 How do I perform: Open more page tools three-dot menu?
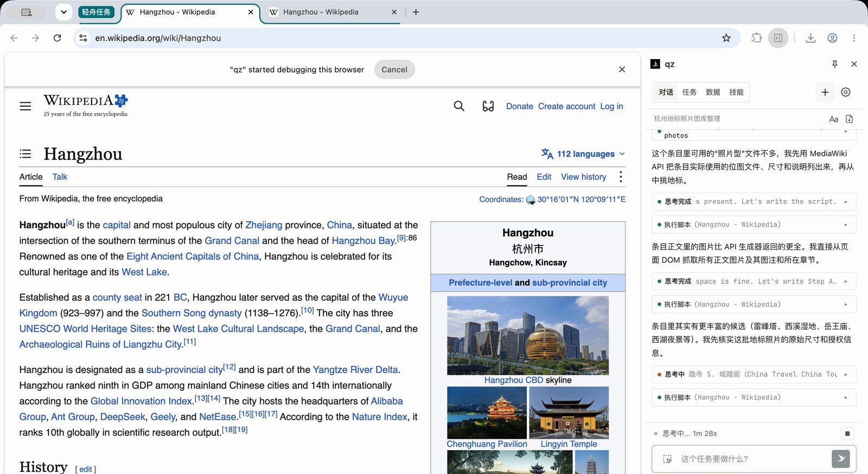[x=621, y=177]
